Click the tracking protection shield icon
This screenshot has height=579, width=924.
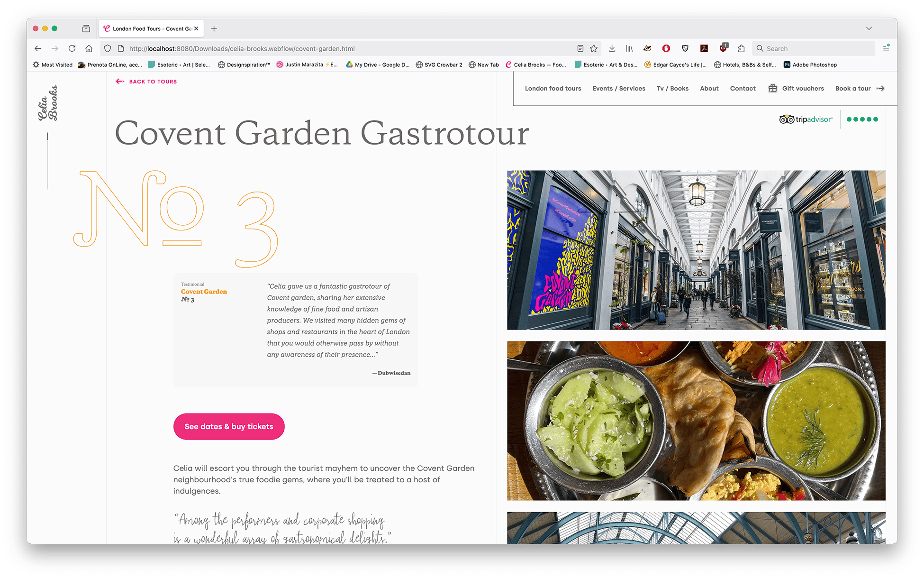[108, 48]
